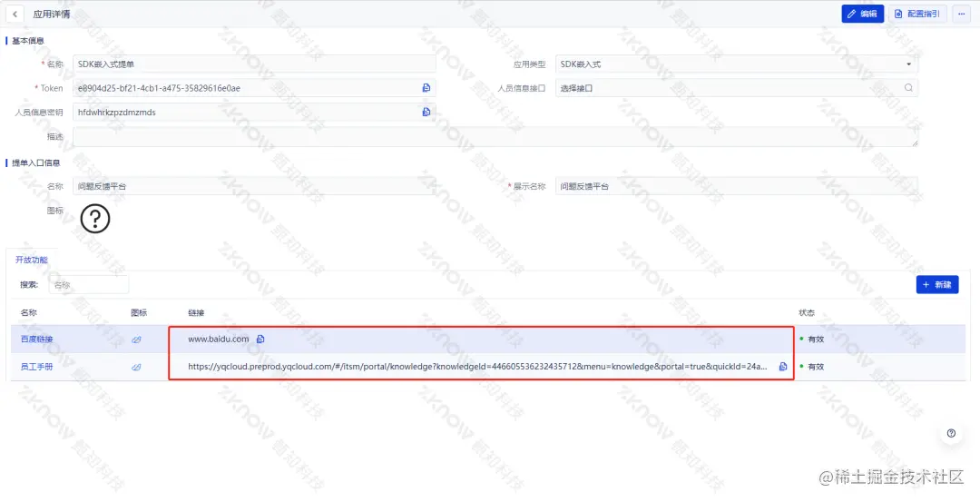The height and width of the screenshot is (502, 980).
Task: Click the 编辑 button
Action: [863, 14]
